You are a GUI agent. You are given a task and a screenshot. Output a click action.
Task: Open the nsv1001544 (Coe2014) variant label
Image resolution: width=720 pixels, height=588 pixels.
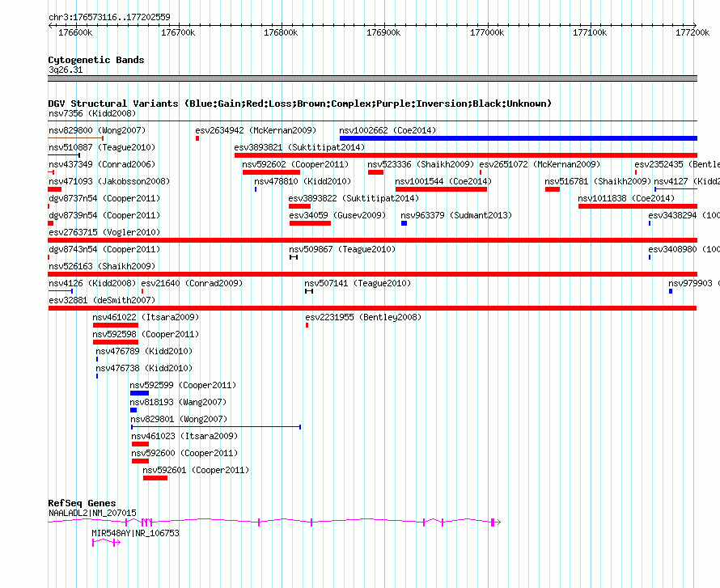tap(443, 181)
